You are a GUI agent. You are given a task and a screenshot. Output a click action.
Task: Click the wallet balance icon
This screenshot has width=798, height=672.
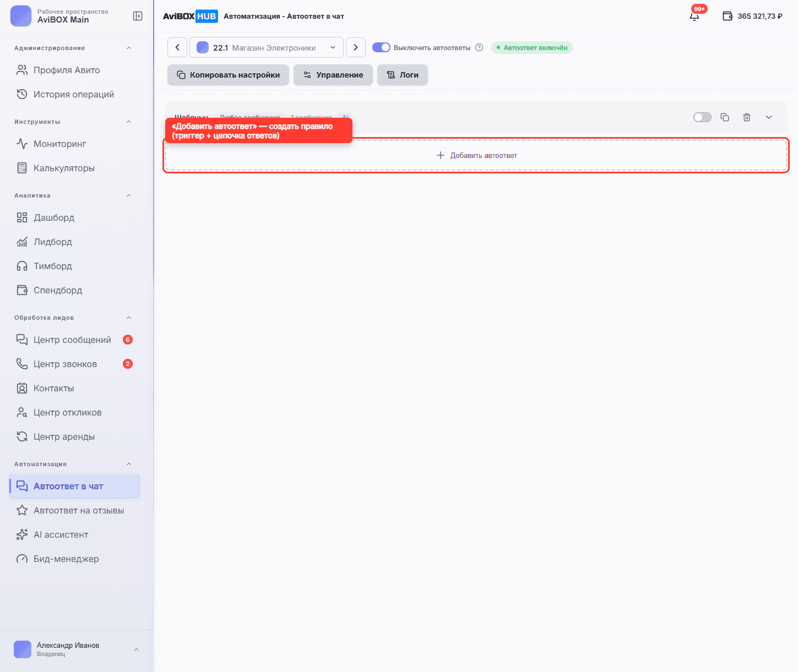coord(728,16)
